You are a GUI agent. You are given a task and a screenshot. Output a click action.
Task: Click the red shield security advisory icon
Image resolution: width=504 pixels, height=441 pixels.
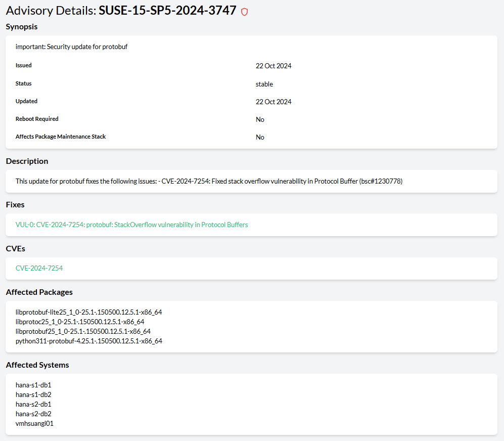(x=245, y=12)
